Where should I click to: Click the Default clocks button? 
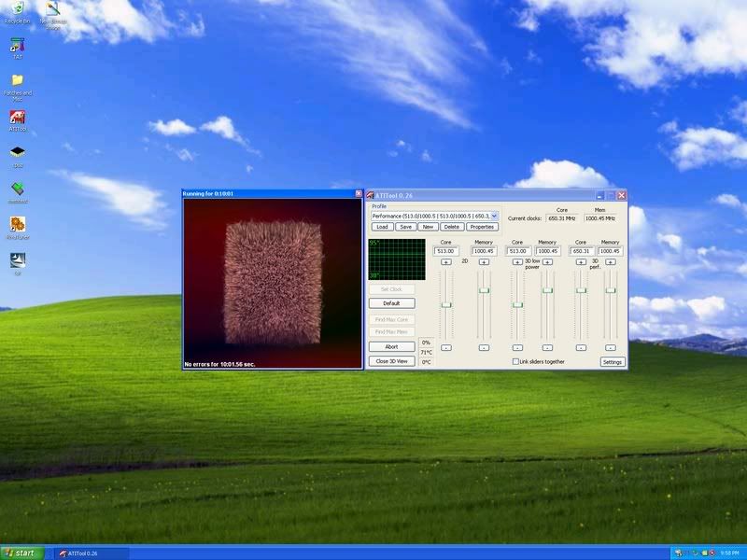pyautogui.click(x=391, y=303)
